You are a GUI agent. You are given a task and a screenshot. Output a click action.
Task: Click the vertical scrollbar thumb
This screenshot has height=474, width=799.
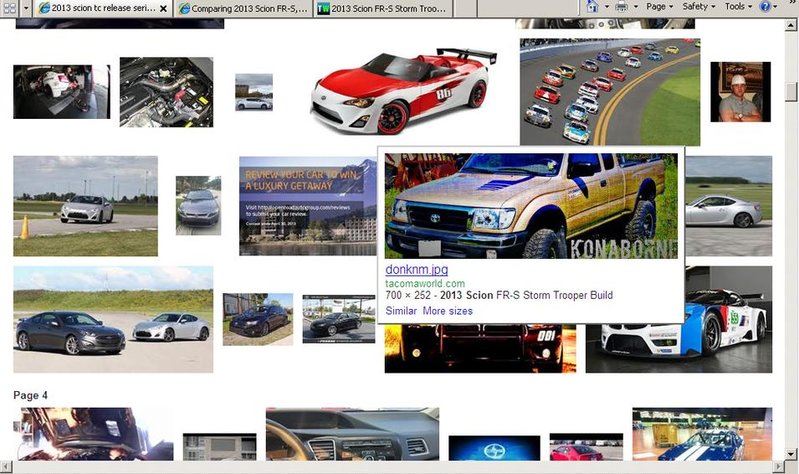pos(791,92)
